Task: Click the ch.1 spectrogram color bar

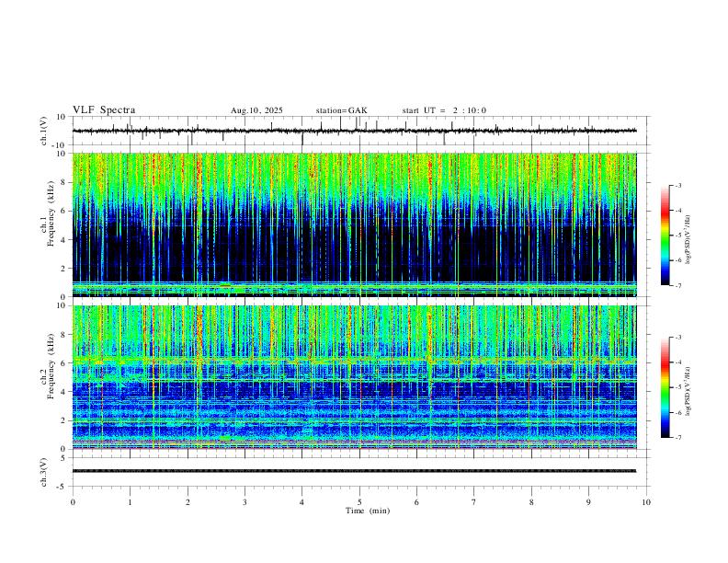Action: click(x=665, y=236)
